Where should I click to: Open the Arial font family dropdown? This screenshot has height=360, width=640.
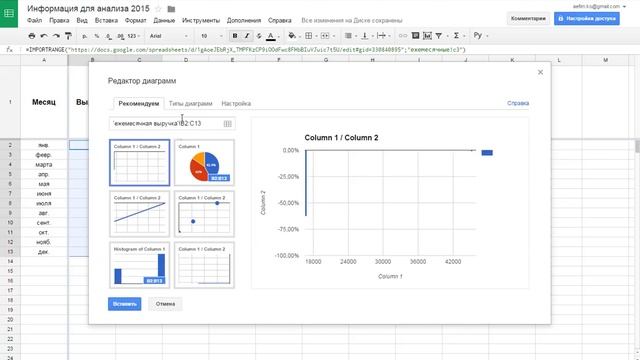[169, 36]
